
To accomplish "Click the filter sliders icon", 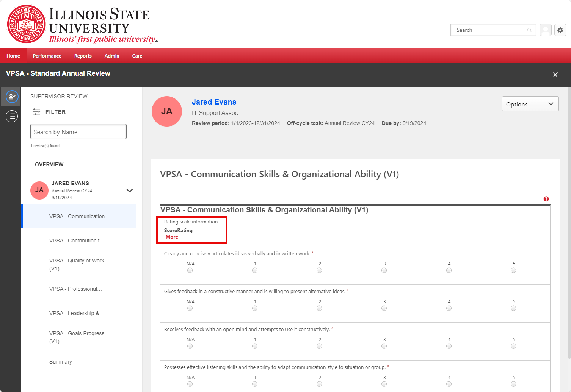I will (x=36, y=112).
